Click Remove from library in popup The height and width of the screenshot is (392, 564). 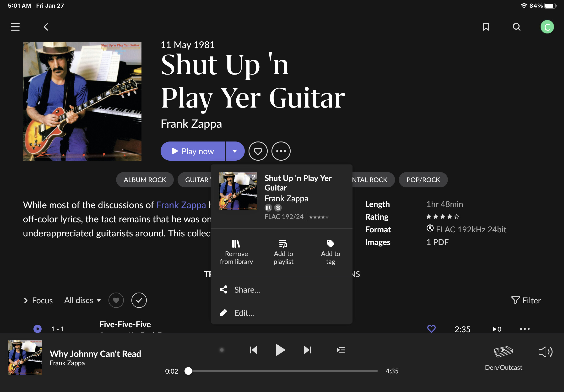click(236, 252)
